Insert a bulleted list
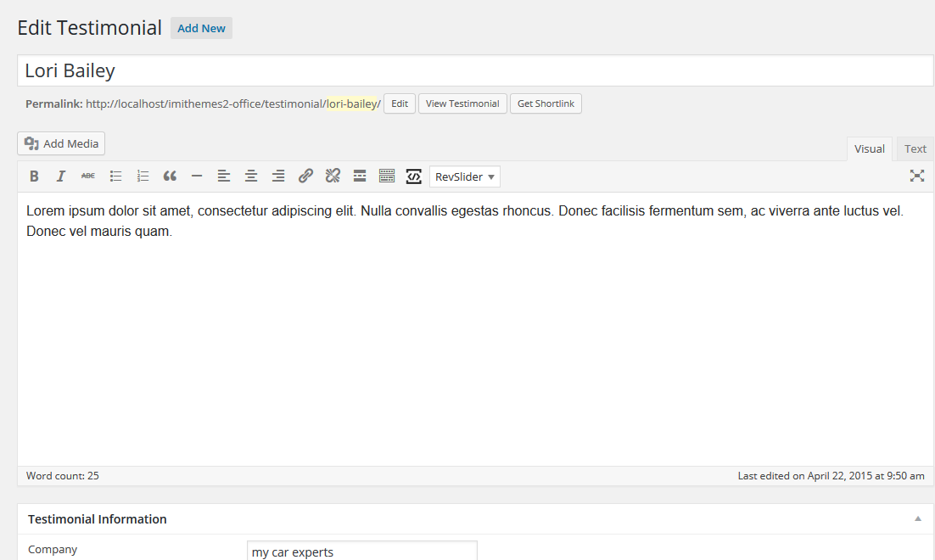Viewport: 935px width, 560px height. [115, 176]
